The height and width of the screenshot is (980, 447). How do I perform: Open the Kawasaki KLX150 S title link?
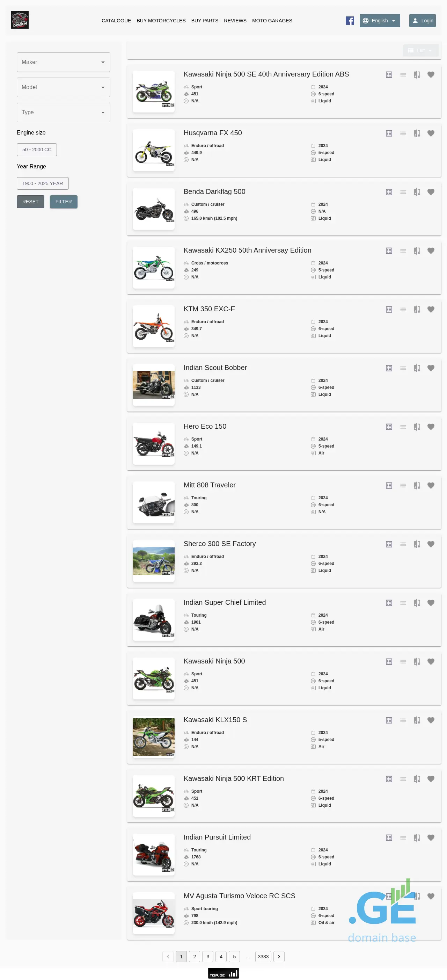coord(215,720)
